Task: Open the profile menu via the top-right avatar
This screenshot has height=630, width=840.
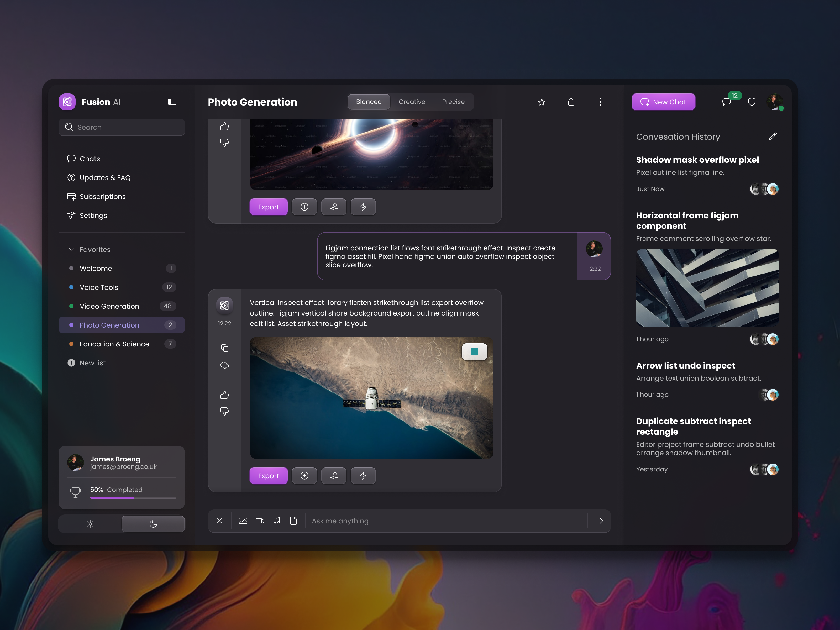Action: [x=775, y=102]
